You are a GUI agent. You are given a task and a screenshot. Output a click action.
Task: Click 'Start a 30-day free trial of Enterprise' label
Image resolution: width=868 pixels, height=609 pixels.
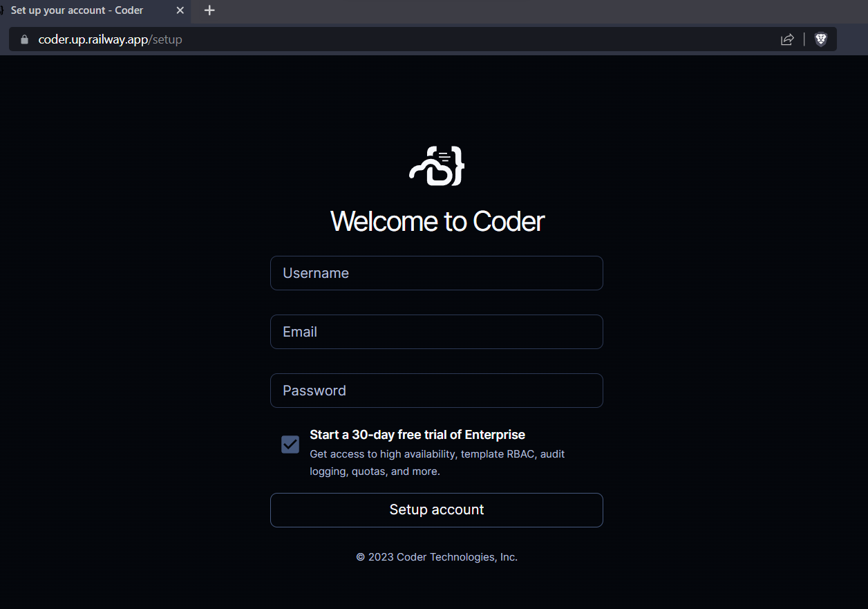417,435
